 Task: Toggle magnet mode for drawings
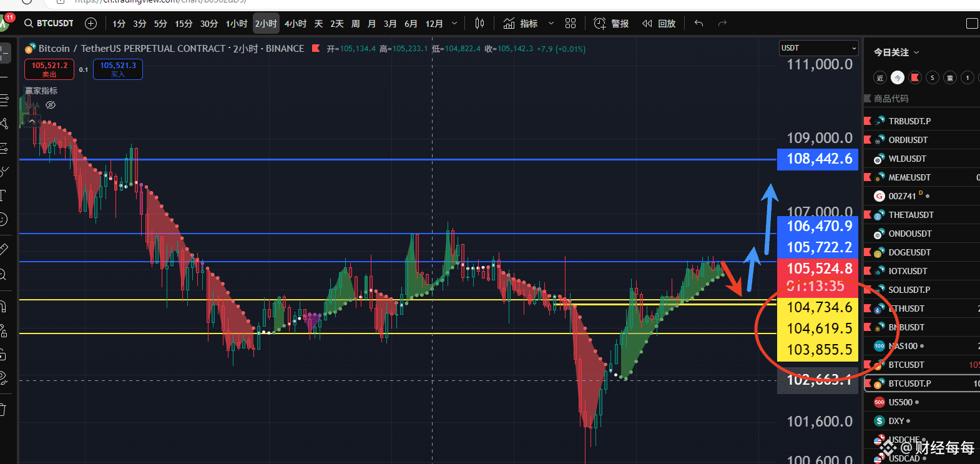3,306
